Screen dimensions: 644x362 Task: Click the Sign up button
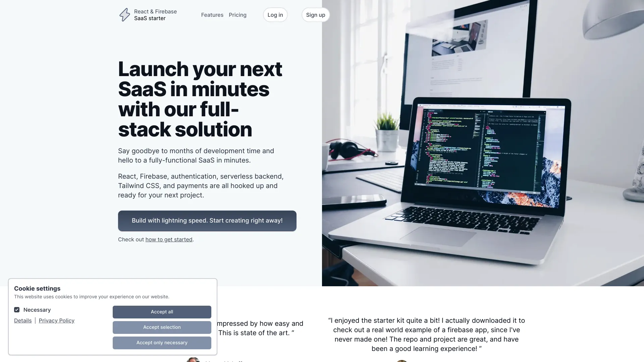[315, 14]
